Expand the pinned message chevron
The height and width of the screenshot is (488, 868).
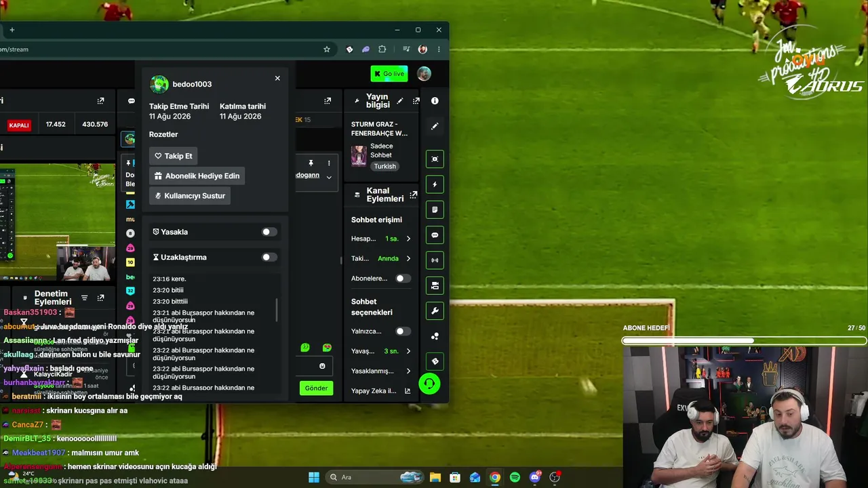click(x=329, y=178)
